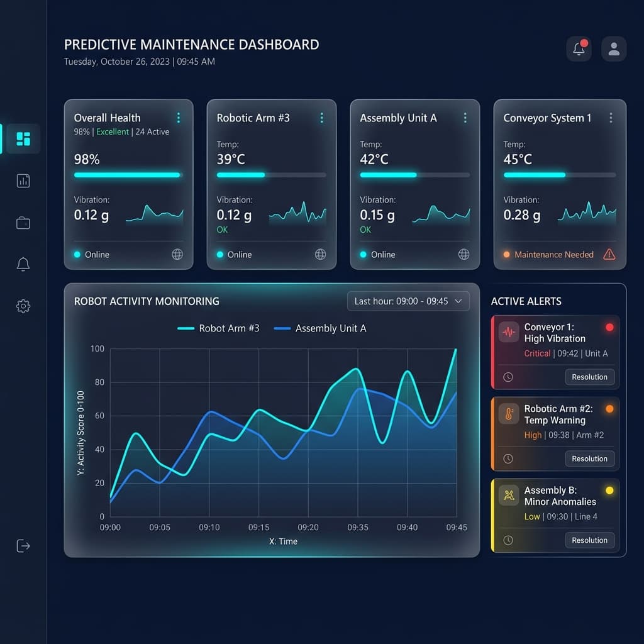Click globe icon on Assembly Unit A card
This screenshot has height=644, width=644.
pyautogui.click(x=464, y=254)
